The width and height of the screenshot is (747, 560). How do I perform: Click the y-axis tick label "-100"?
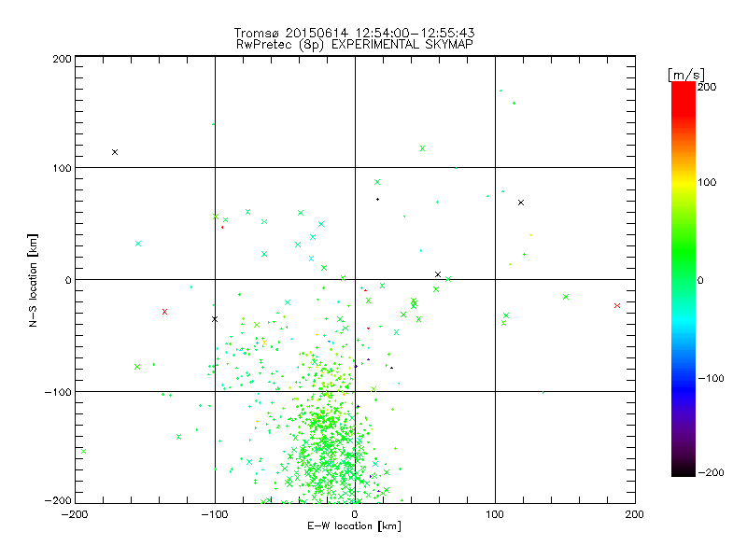click(x=59, y=392)
